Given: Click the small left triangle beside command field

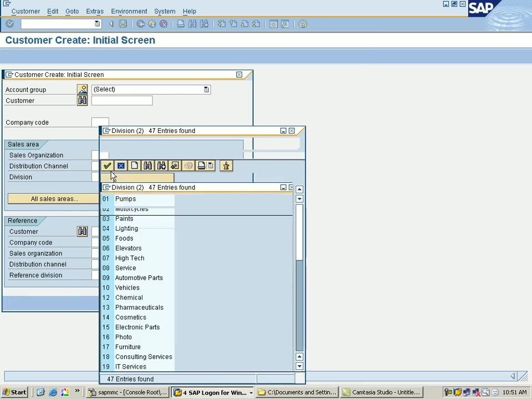Looking at the screenshot, I should tap(111, 24).
